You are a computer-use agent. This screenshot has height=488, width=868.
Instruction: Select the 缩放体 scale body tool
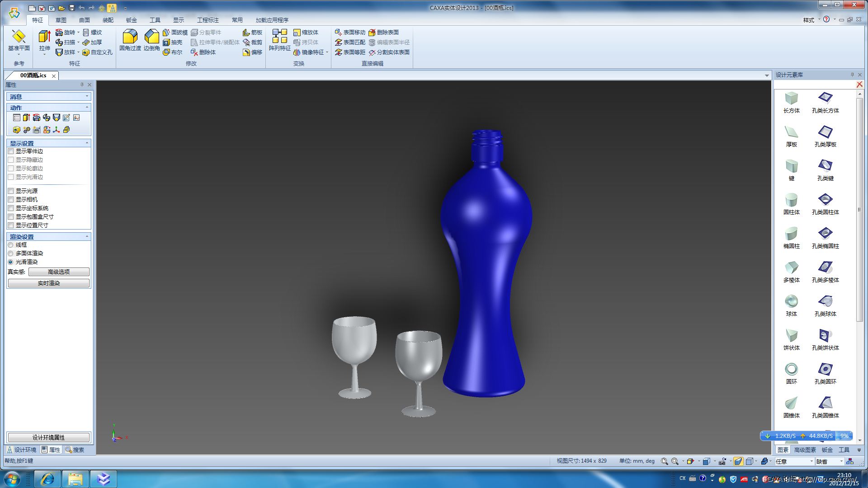point(306,33)
